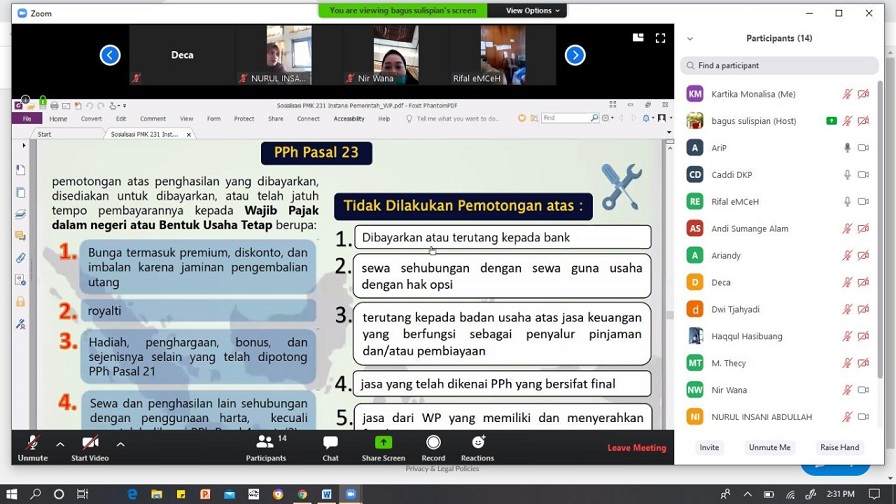Expand audio options arrow next to Unmute

click(x=60, y=443)
